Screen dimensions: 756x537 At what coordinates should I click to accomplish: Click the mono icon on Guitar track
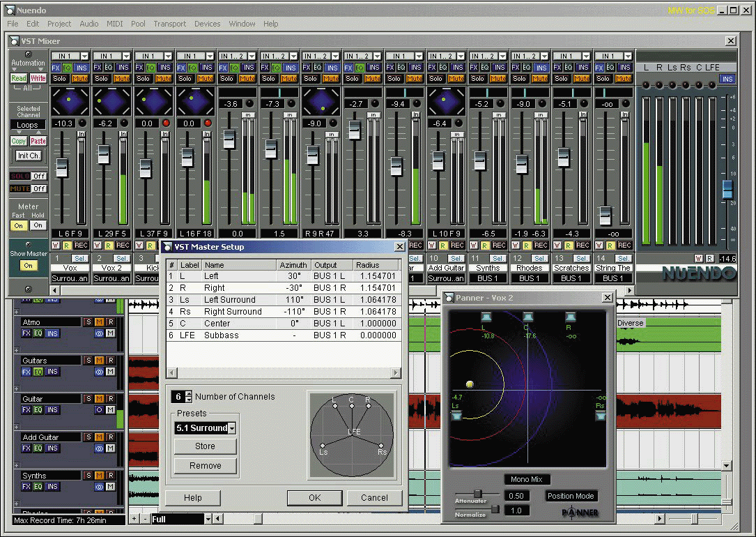pyautogui.click(x=99, y=409)
